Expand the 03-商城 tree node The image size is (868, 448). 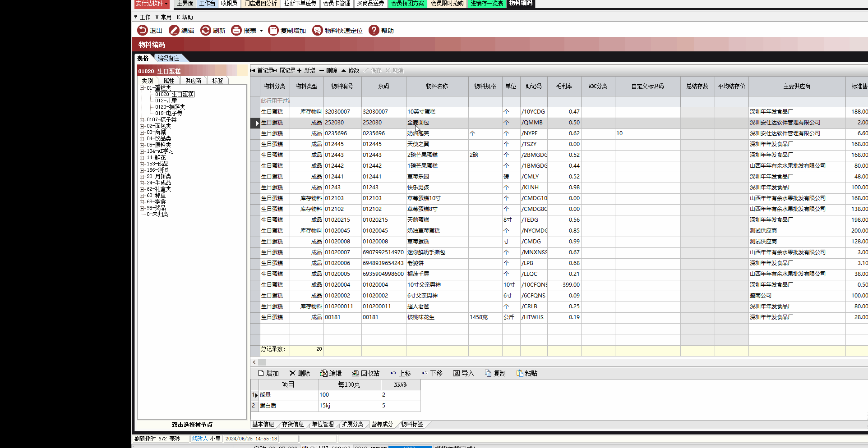pos(142,133)
